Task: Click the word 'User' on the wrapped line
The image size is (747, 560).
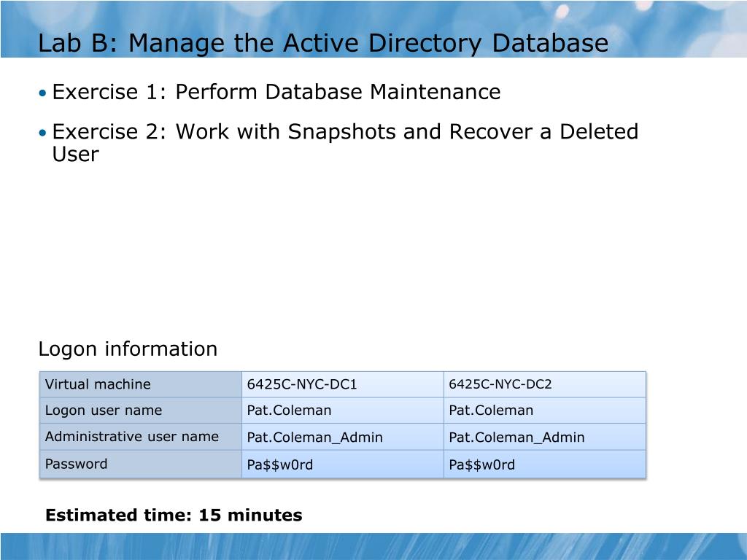Action: tap(75, 155)
